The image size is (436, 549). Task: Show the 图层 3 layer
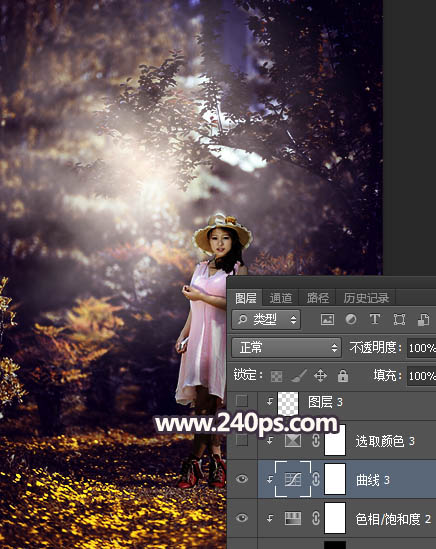(x=242, y=401)
